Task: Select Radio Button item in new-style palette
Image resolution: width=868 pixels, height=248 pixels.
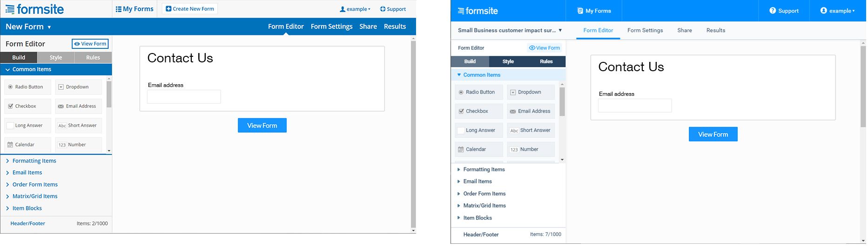Action: tap(479, 92)
